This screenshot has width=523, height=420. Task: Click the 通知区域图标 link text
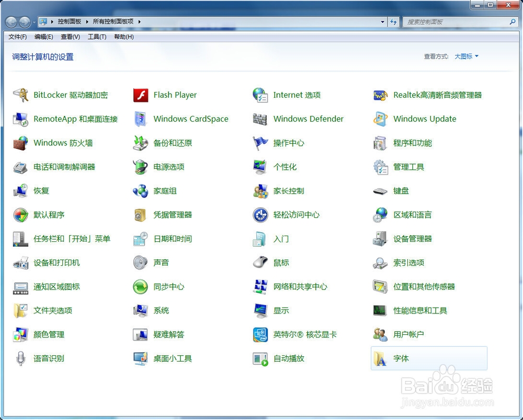[56, 287]
